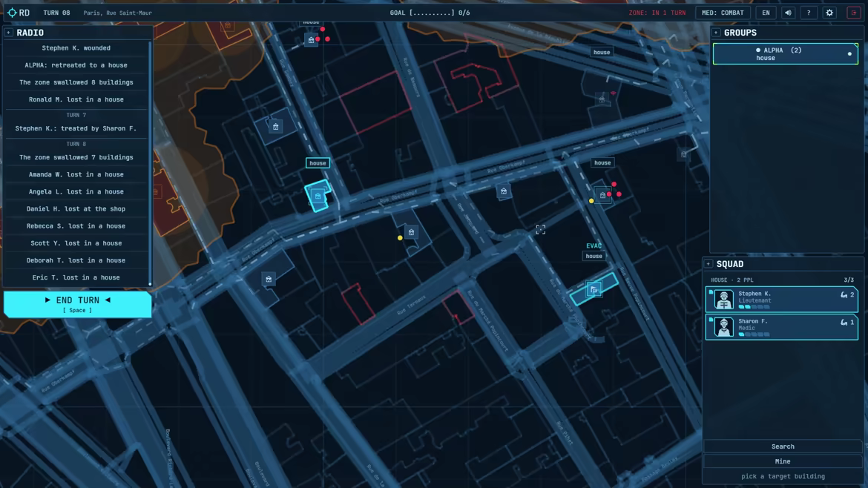868x488 pixels.
Task: Click the 3/3 squad count
Action: (x=849, y=280)
